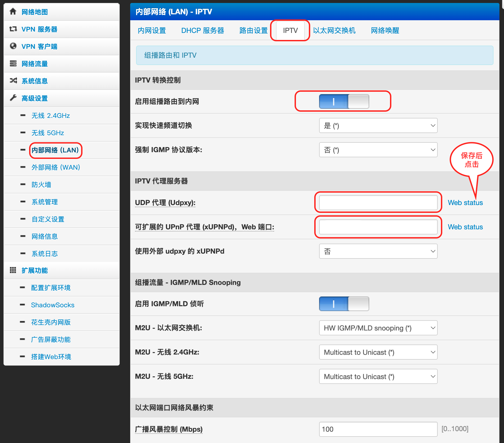Click the wrench icon for 高级设置
This screenshot has width=504, height=443.
(13, 98)
